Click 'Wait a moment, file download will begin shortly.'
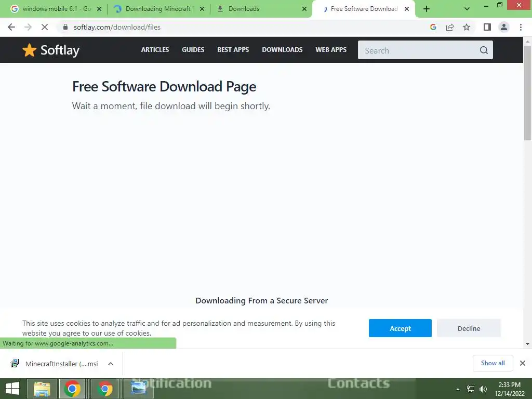 coord(171,106)
